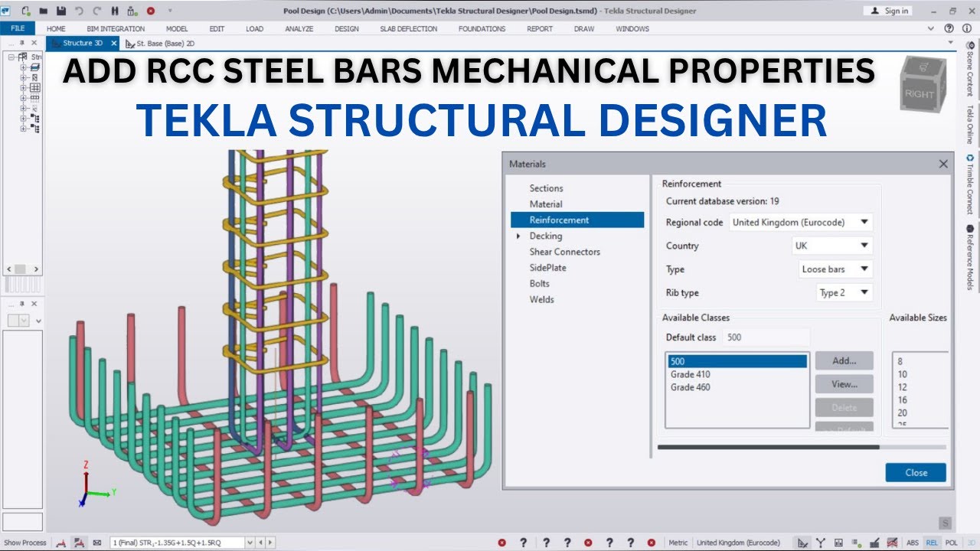This screenshot has height=551, width=980.
Task: Close the Structure 3D view tab
Action: (x=114, y=44)
